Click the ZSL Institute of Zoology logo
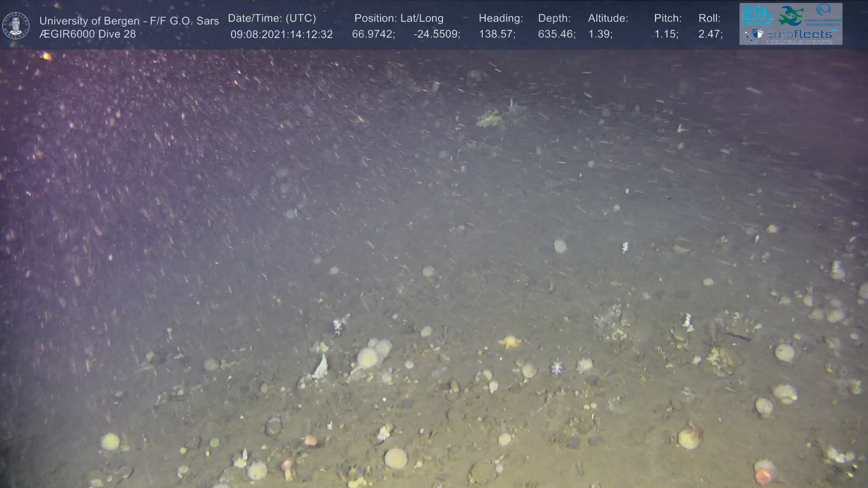This screenshot has width=868, height=488. tap(757, 15)
